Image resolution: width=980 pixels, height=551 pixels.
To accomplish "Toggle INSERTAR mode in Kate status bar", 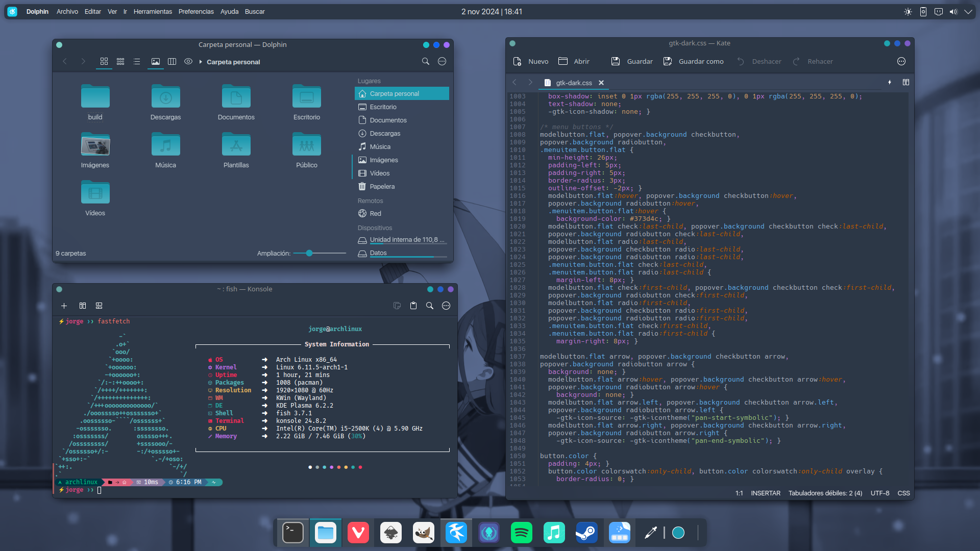I will click(765, 493).
